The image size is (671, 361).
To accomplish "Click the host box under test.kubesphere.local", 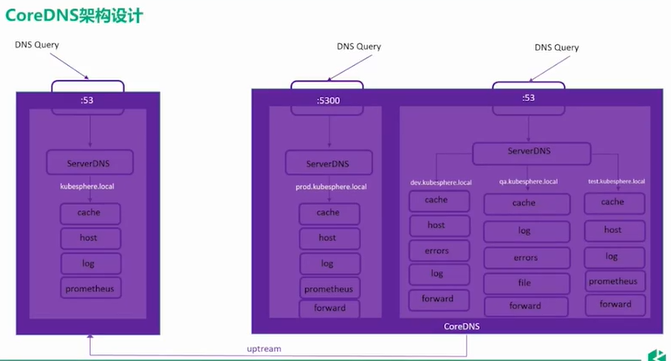I will (615, 231).
